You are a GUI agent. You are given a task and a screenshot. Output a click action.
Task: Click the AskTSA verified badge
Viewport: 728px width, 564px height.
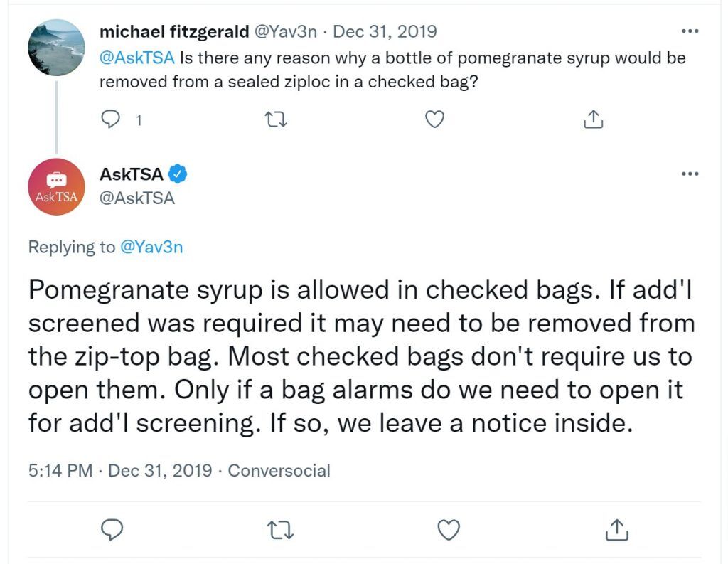click(177, 174)
